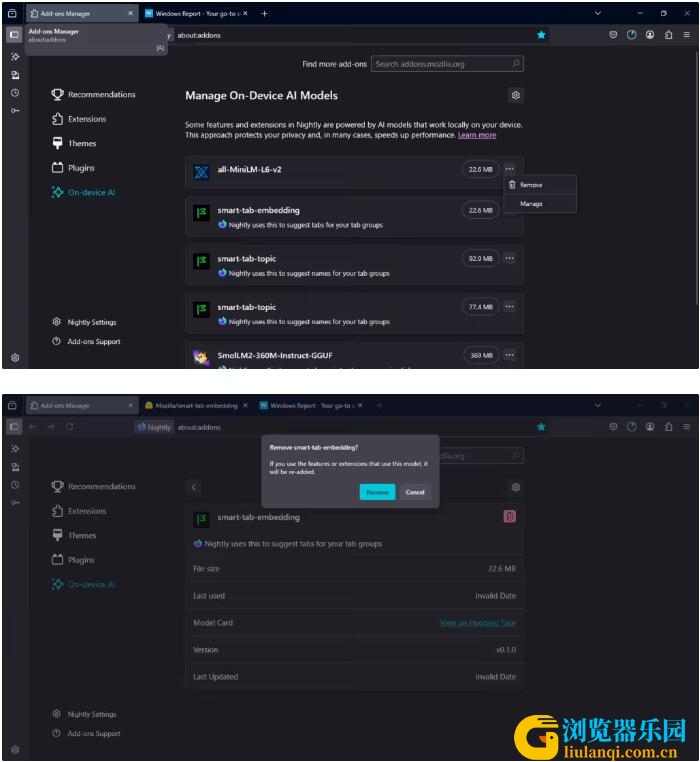
Task: Open Nightly Settings link in models list window
Action: [x=85, y=322]
